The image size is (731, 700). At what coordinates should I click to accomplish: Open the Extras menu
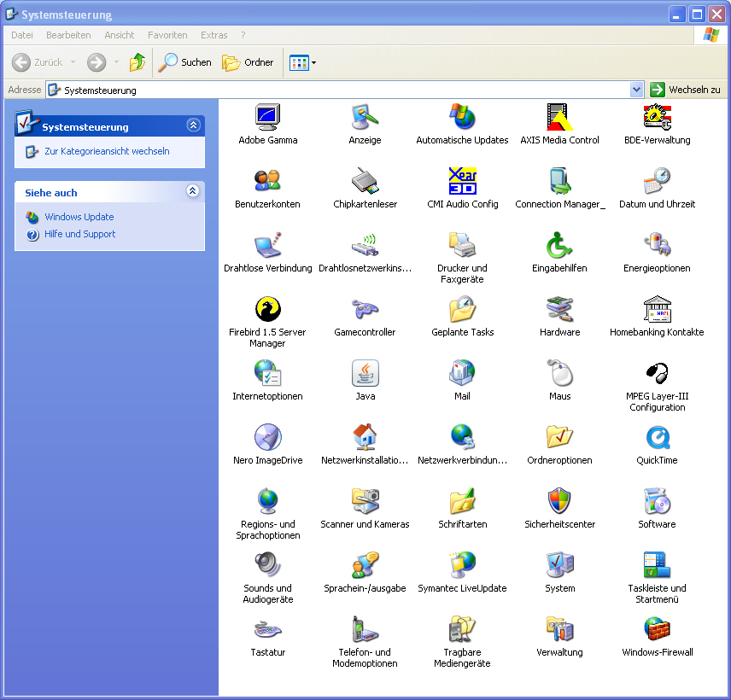[213, 35]
